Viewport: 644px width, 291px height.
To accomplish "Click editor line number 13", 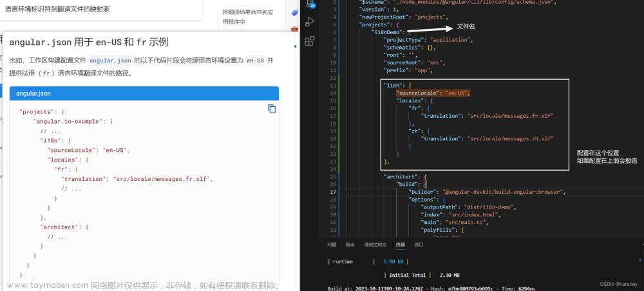I will tap(333, 86).
